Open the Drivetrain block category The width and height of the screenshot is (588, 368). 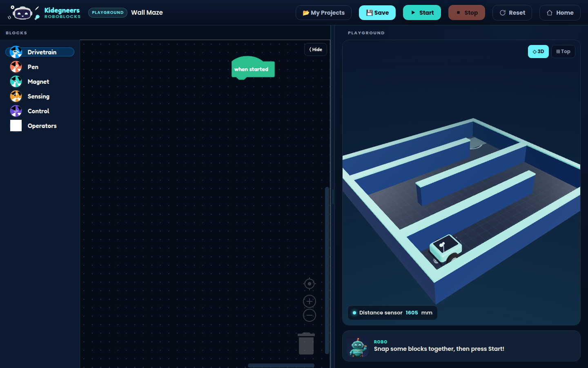click(x=40, y=52)
